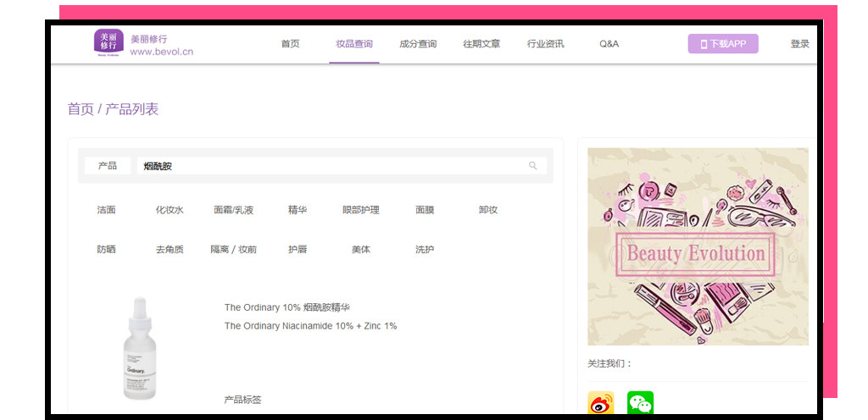Image resolution: width=868 pixels, height=420 pixels.
Task: Filter by the 洗护 category
Action: (x=425, y=249)
